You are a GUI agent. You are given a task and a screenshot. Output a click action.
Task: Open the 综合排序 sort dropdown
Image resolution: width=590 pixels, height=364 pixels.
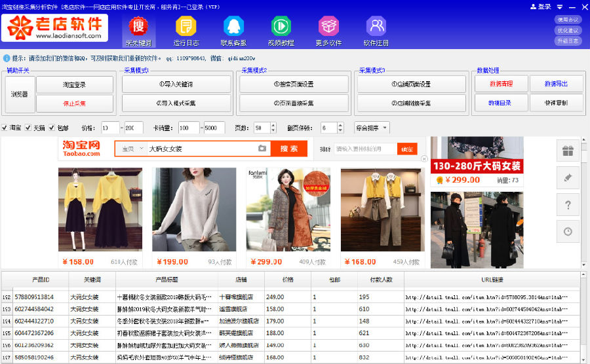coord(372,128)
